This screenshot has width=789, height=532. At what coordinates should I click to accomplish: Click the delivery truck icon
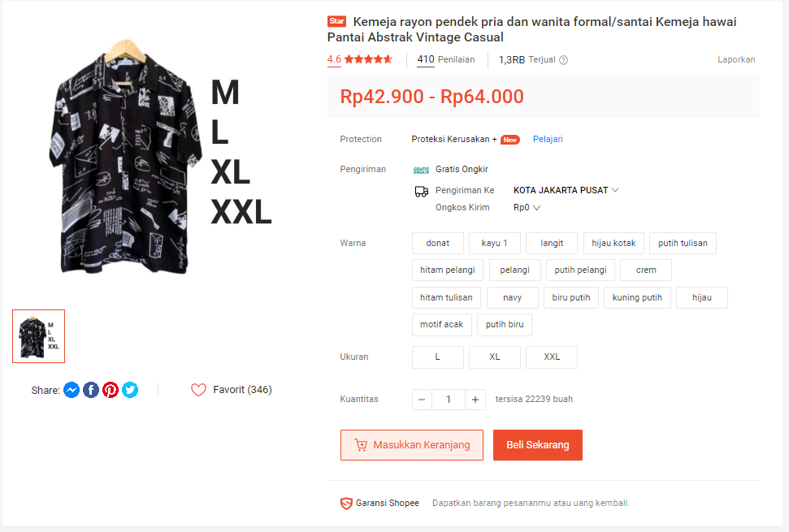[x=421, y=191]
